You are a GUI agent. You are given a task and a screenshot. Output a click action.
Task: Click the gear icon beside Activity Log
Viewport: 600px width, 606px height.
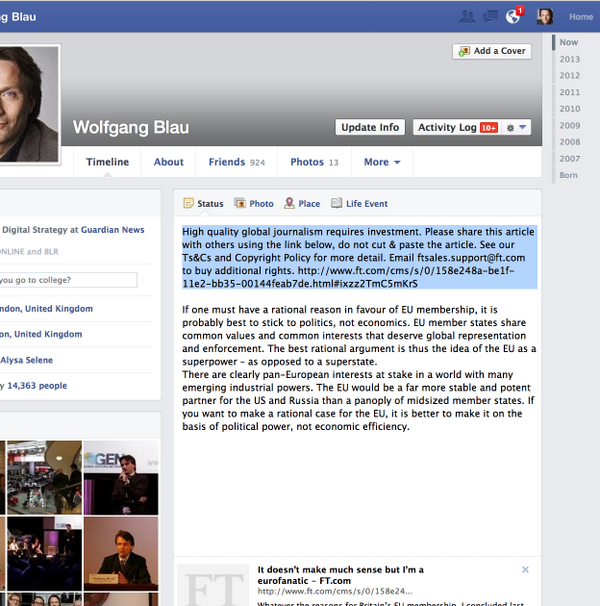(x=510, y=128)
